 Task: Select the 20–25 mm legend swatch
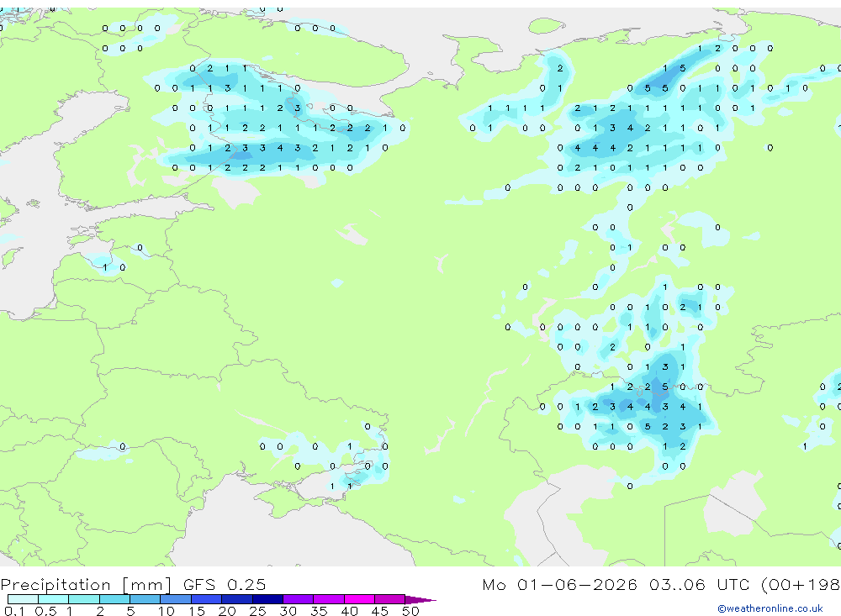pos(237,599)
